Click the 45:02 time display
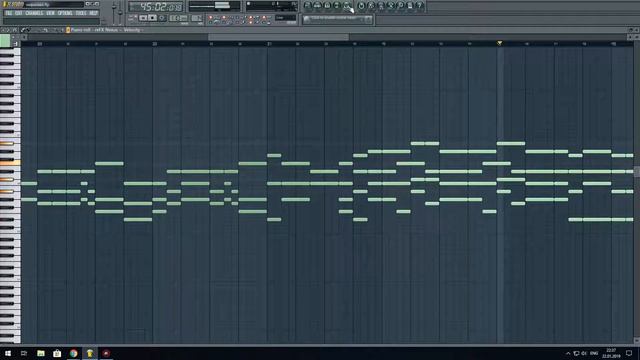Screen dimensions: 640x360 coord(156,7)
